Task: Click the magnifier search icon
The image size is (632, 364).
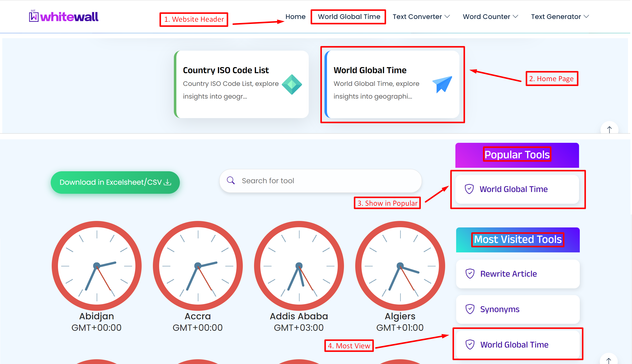Action: pyautogui.click(x=231, y=181)
